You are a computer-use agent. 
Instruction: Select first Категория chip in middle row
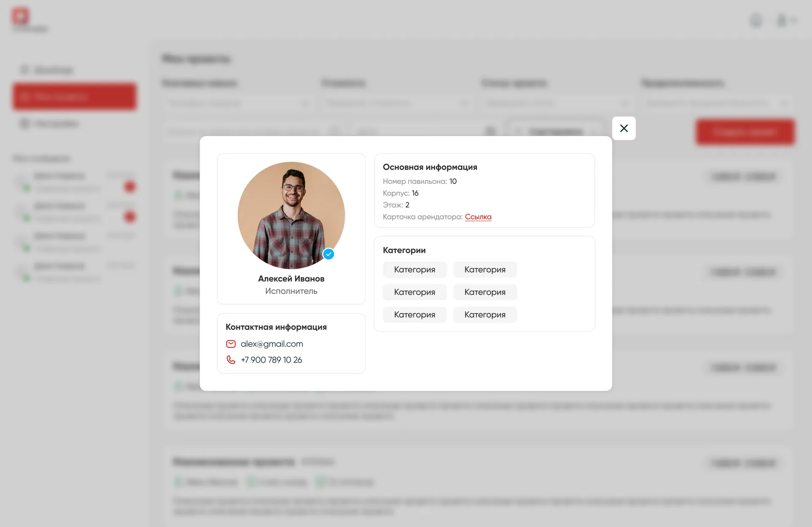point(414,292)
